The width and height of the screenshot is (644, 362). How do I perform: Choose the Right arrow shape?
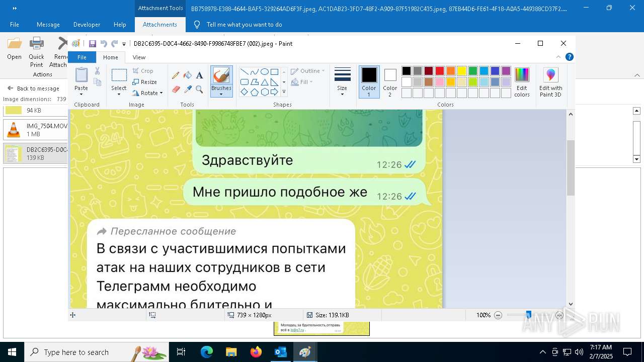274,92
